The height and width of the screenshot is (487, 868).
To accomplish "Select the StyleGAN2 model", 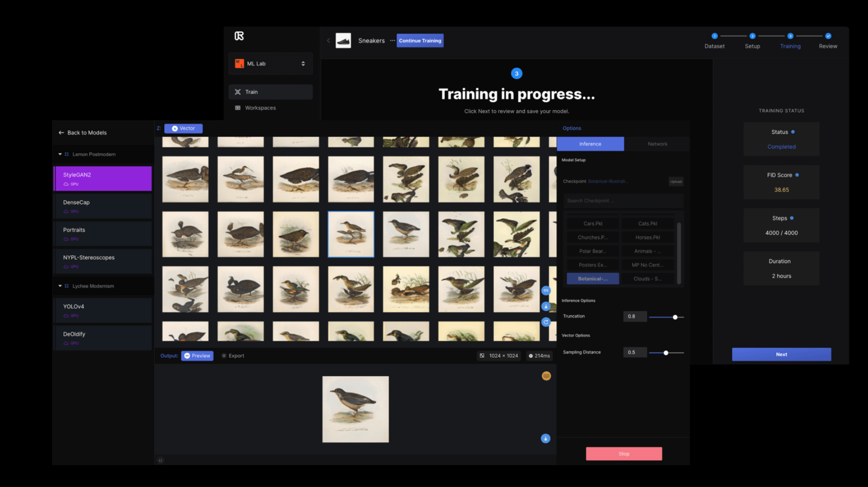I will pyautogui.click(x=102, y=178).
